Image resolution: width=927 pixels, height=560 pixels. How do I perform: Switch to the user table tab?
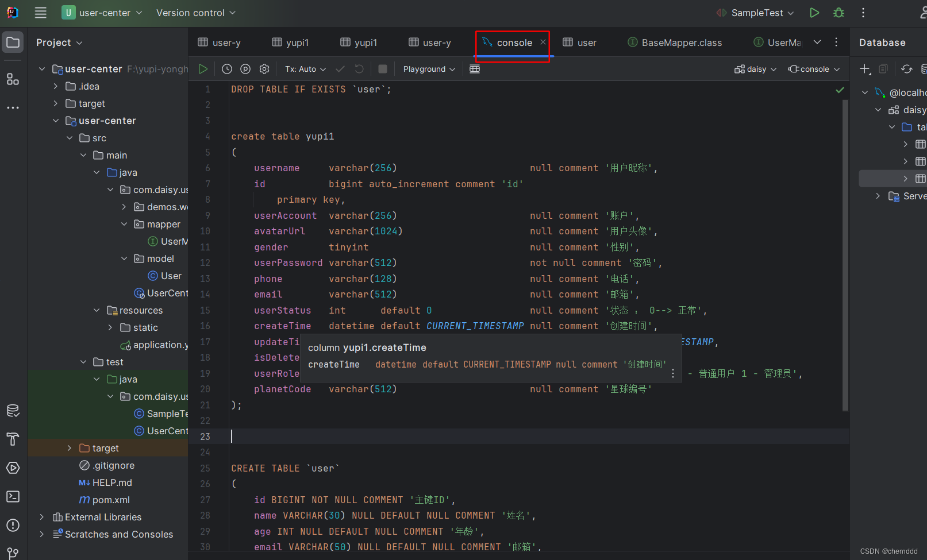pos(579,43)
